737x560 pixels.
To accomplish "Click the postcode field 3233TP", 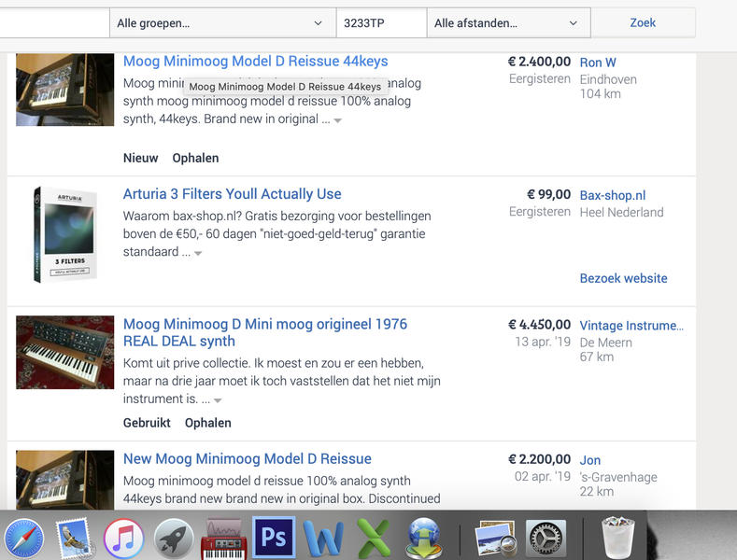I will click(x=381, y=22).
